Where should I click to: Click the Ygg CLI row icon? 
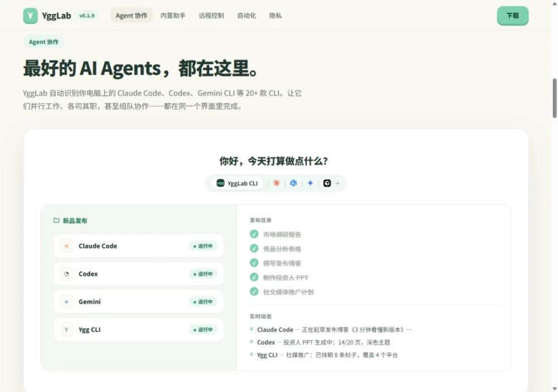coord(66,330)
